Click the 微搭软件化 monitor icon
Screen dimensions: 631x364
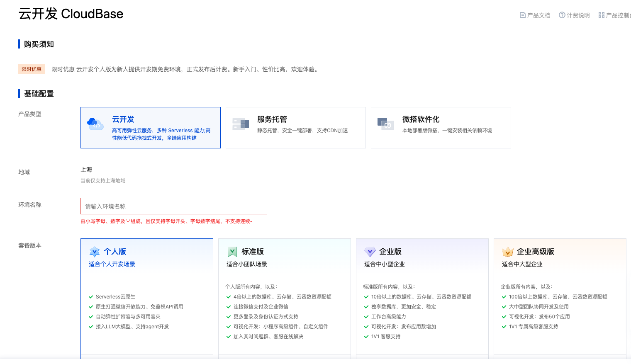[x=385, y=124]
